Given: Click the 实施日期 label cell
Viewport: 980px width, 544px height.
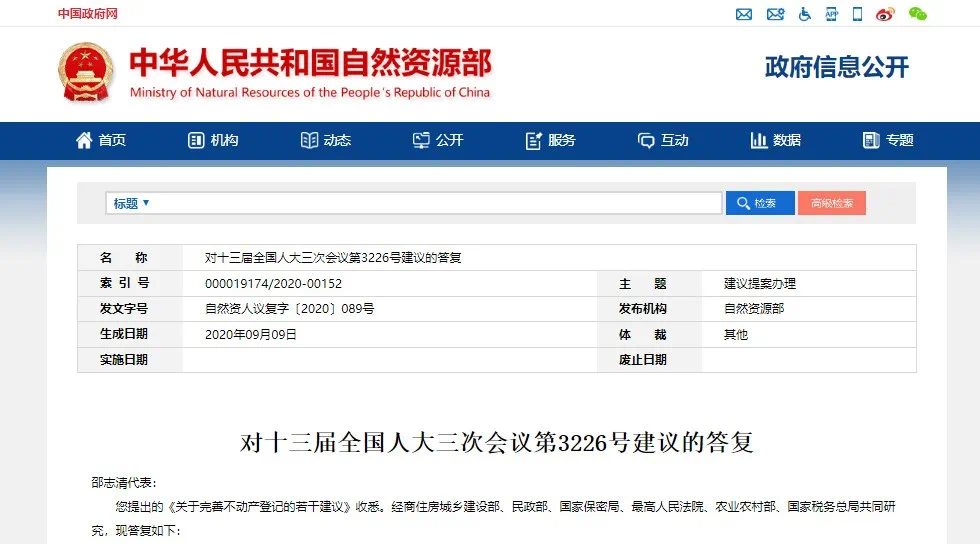Looking at the screenshot, I should pos(130,360).
